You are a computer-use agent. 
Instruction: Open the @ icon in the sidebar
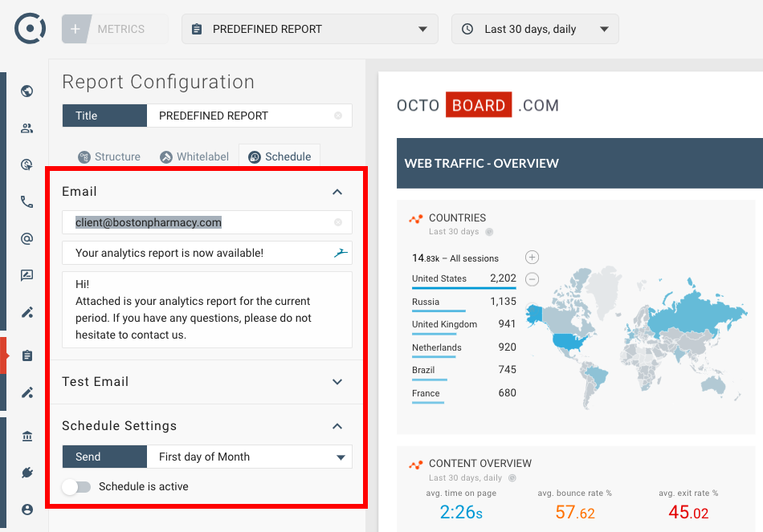27,239
